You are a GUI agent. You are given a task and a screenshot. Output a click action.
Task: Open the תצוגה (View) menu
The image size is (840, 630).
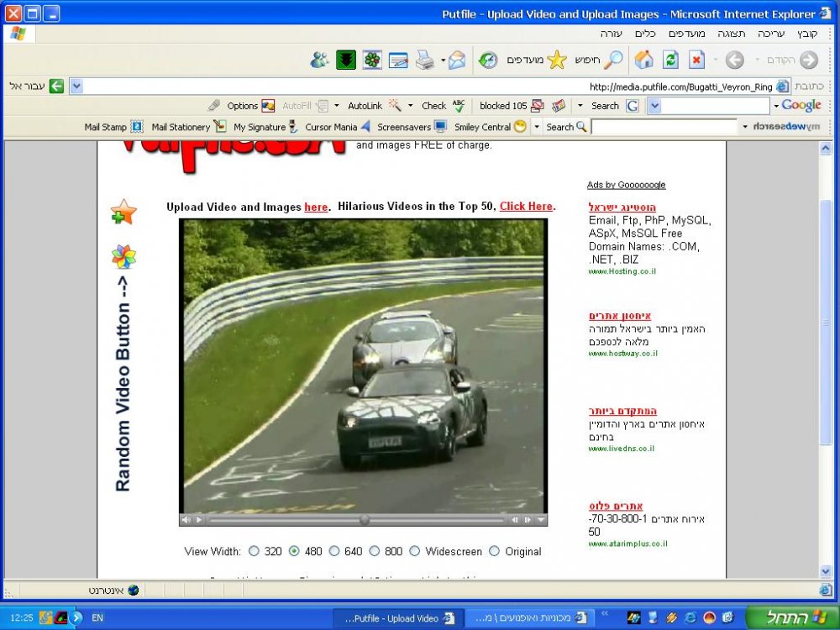pos(732,34)
